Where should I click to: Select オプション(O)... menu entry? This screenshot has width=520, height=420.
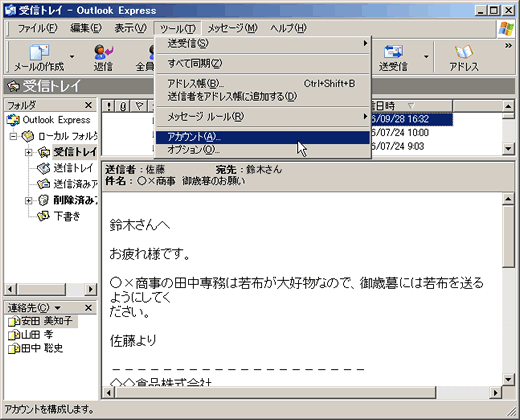click(263, 150)
